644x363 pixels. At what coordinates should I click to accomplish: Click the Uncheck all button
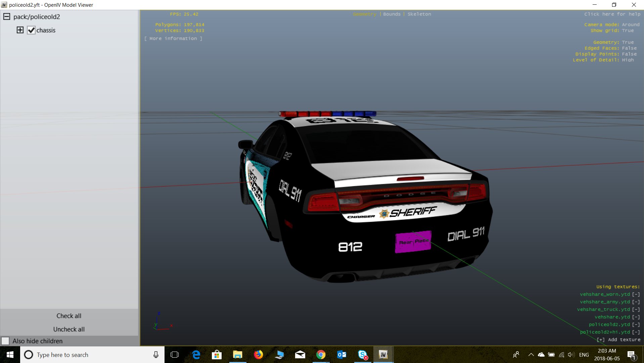tap(69, 329)
